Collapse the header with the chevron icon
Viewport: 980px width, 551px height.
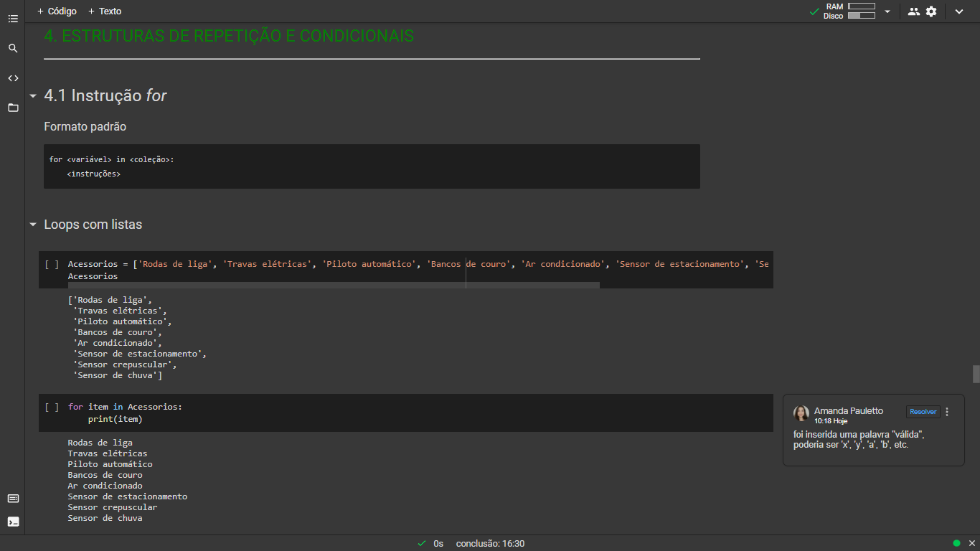pyautogui.click(x=959, y=11)
